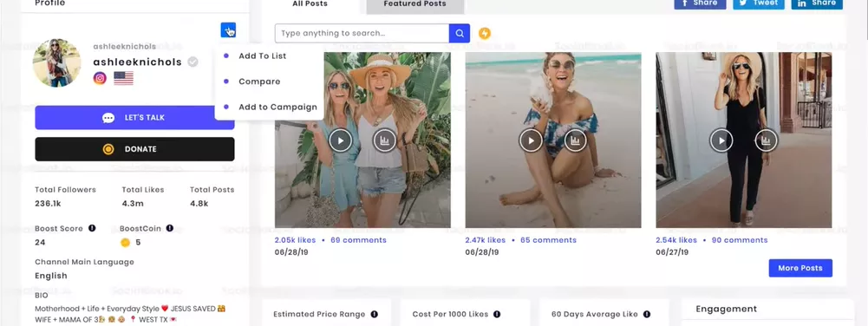Open the profile options menu button
The height and width of the screenshot is (326, 868).
(228, 29)
